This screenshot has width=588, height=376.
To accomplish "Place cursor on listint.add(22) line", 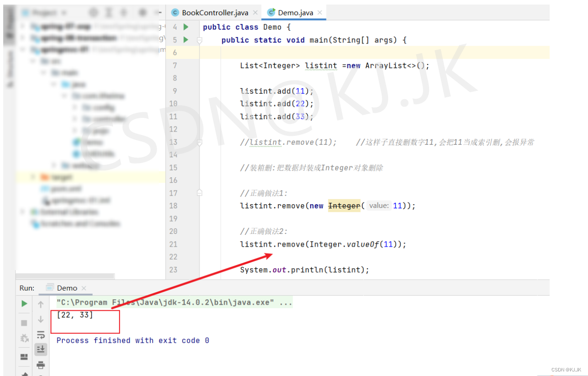I will click(x=277, y=104).
